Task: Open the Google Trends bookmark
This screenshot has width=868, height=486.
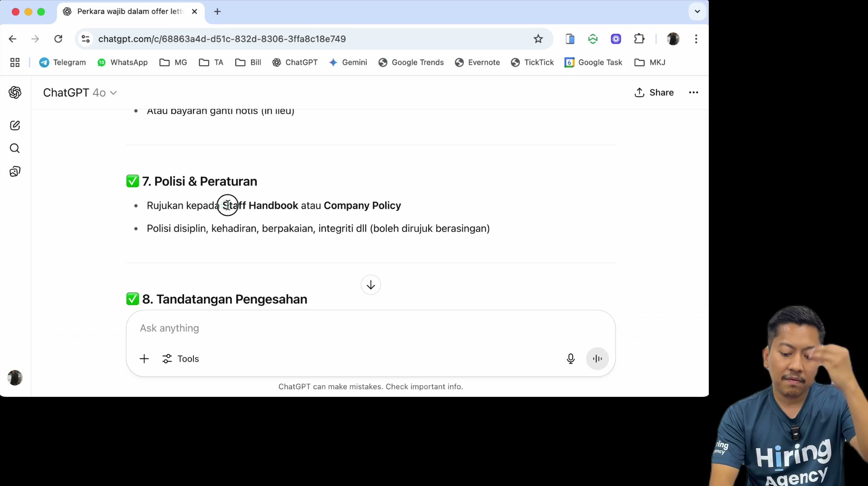Action: tap(411, 63)
